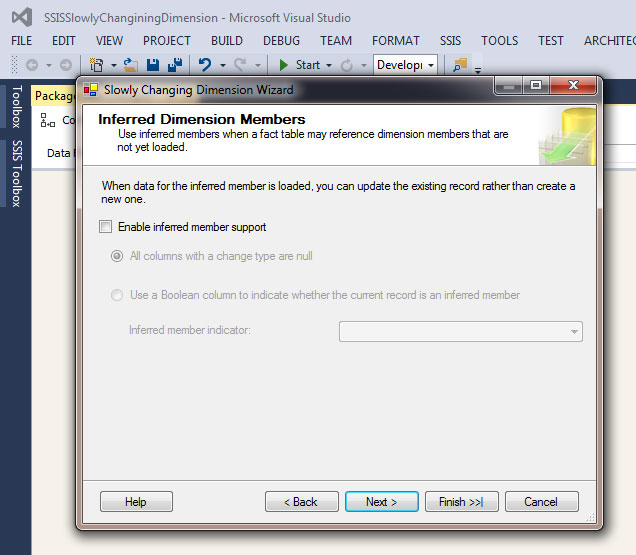Image resolution: width=636 pixels, height=555 pixels.
Task: Maximize the wizard dialog window
Action: pos(536,86)
